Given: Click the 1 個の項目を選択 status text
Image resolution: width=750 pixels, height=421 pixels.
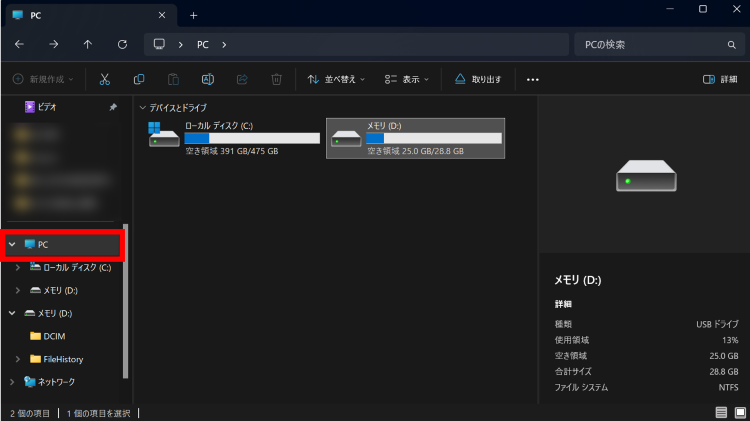Looking at the screenshot, I should 99,413.
